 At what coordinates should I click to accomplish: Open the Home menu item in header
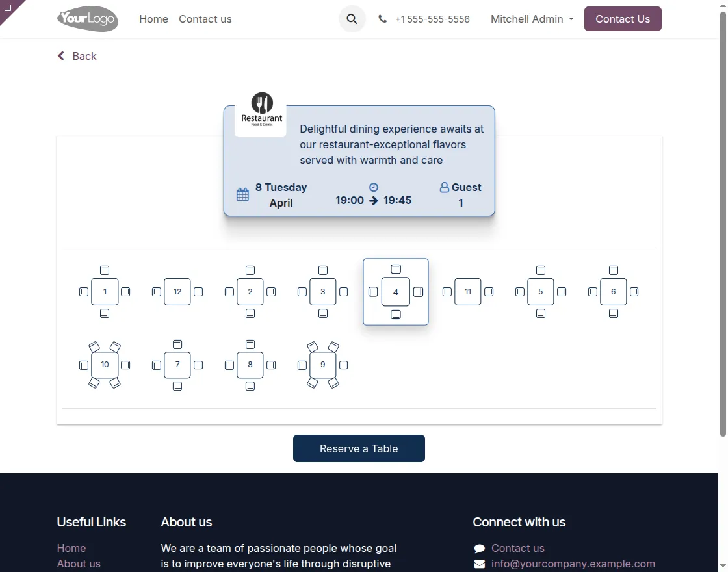point(153,19)
